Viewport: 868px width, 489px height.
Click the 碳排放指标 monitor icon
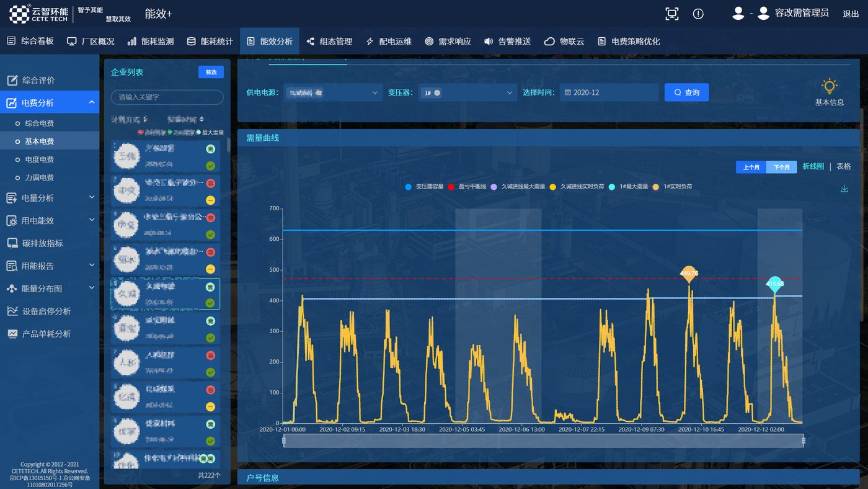12,243
